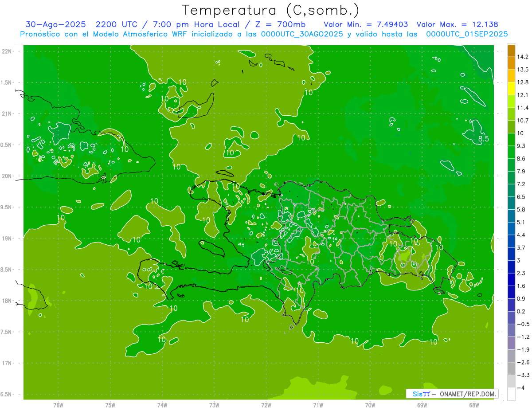Screen dimensions: 532x411
Task: Select the yellow segment between 12.1 and 12.8
Action: click(511, 89)
